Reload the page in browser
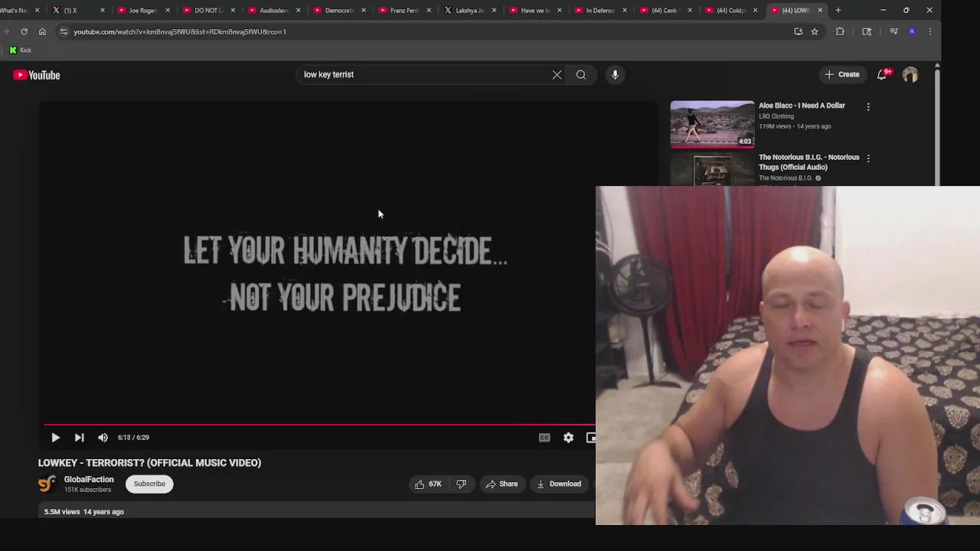Screen dimensions: 980x551 click(24, 31)
